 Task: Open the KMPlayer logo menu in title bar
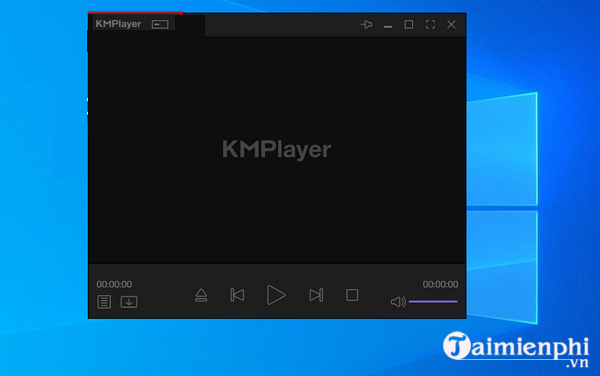point(118,24)
